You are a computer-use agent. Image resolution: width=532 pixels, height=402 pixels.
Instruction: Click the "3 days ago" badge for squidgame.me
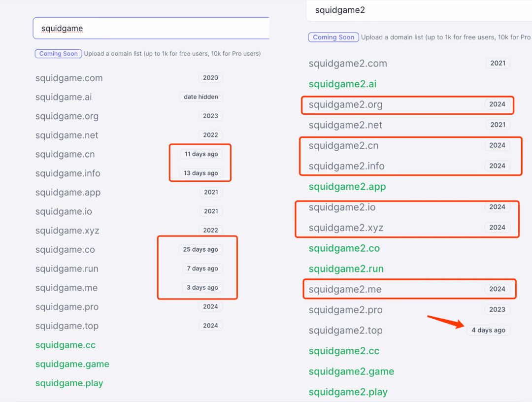coord(202,288)
